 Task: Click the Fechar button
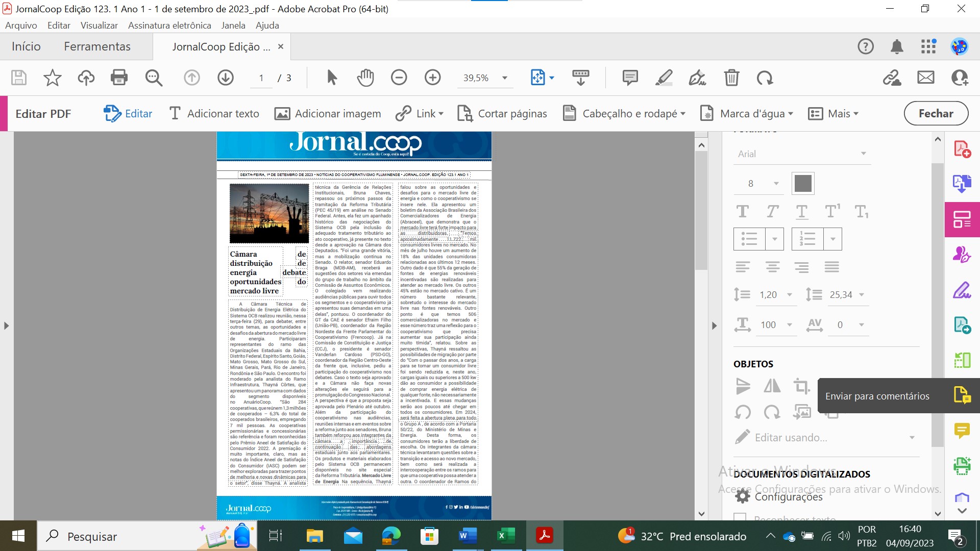(936, 113)
